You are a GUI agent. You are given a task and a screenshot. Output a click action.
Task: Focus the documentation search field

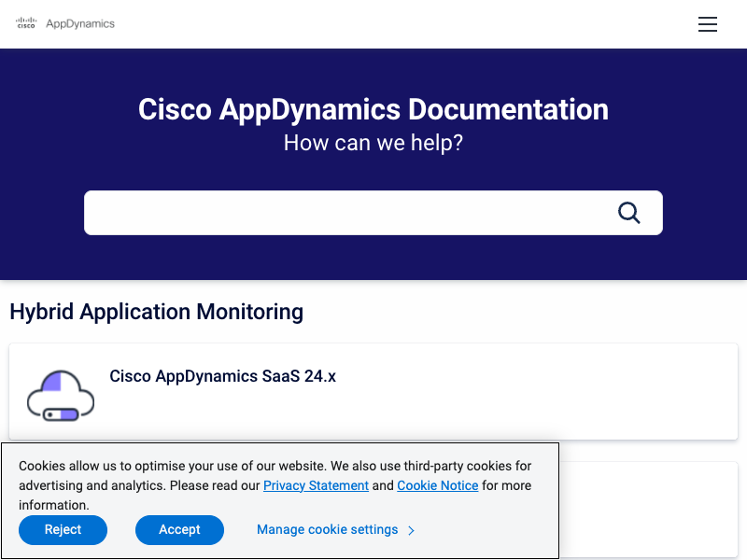click(x=373, y=213)
